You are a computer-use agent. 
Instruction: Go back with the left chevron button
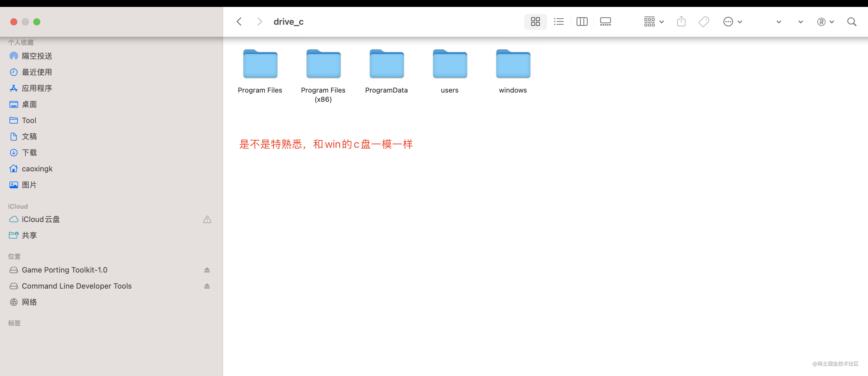coord(239,22)
